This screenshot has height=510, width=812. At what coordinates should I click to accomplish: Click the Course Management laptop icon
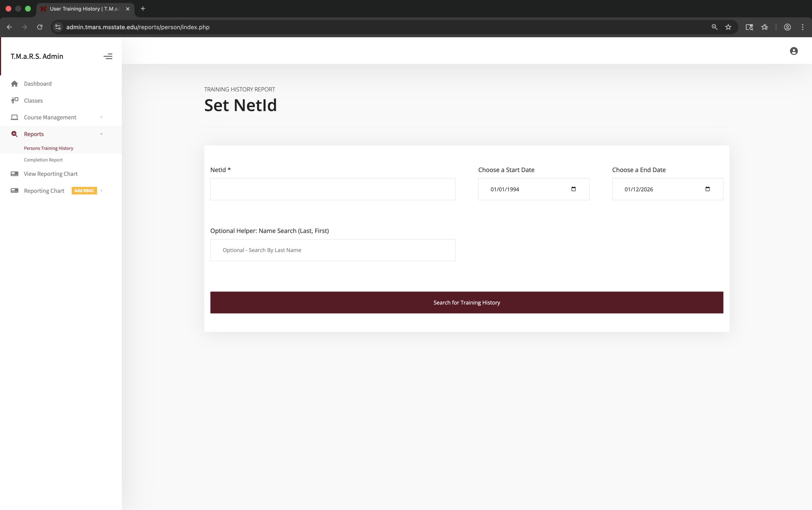pyautogui.click(x=14, y=117)
